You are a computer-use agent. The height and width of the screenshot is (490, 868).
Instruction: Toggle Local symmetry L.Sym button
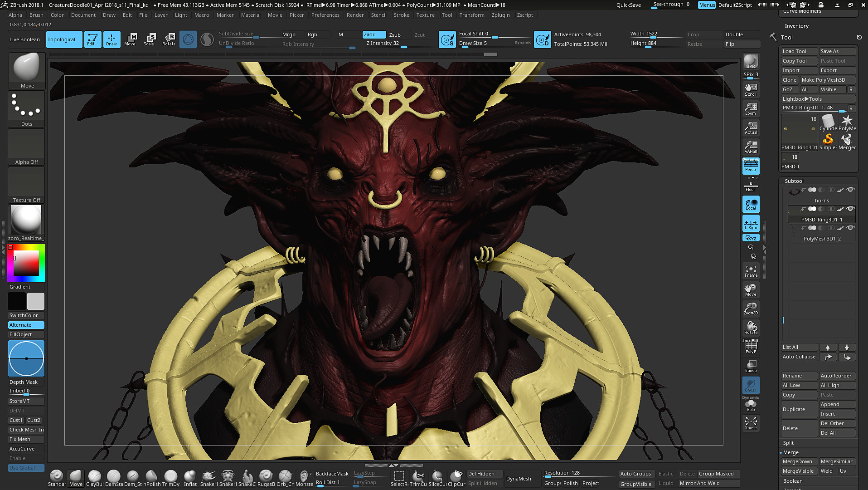coord(751,223)
